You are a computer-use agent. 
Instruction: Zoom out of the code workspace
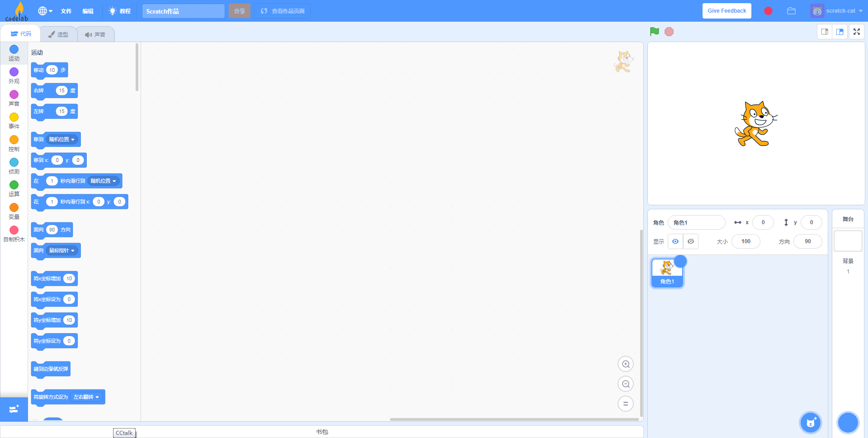[x=626, y=384]
